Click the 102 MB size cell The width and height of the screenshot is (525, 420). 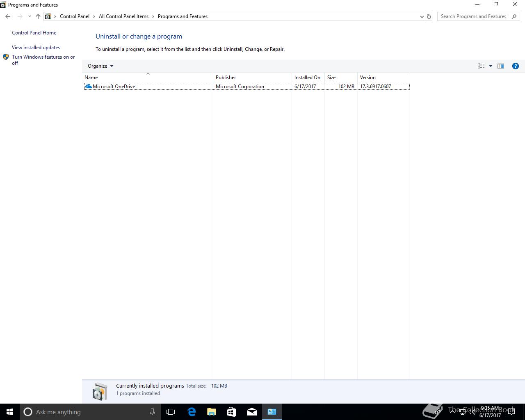[346, 87]
